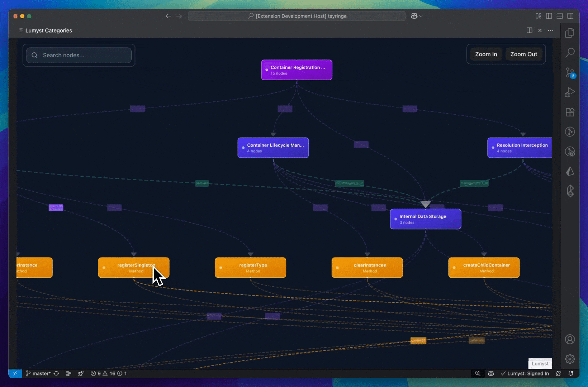The height and width of the screenshot is (387, 588).
Task: Open the git graph circle icon in activity bar
Action: [570, 132]
